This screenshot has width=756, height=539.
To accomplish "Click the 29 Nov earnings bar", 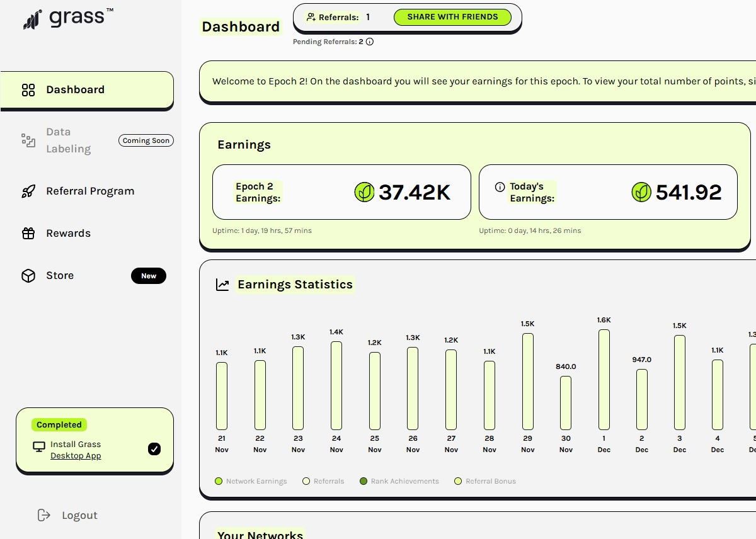I will pyautogui.click(x=528, y=382).
